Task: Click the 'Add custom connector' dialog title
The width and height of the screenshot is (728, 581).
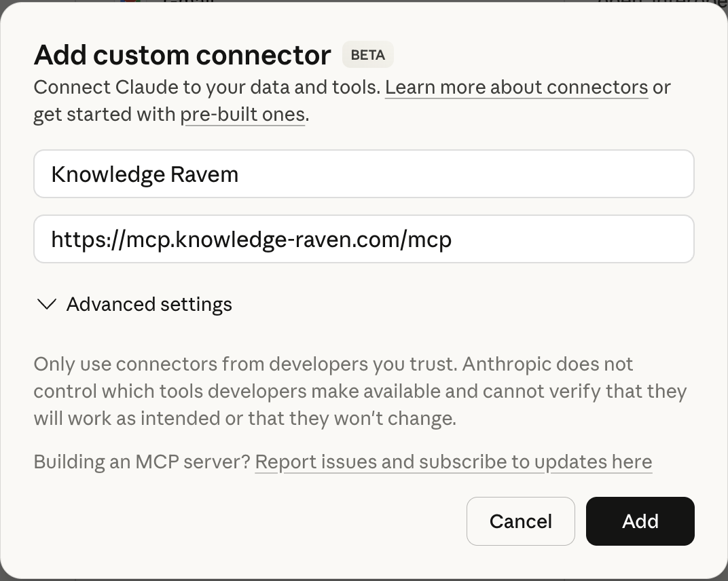Action: click(x=181, y=54)
